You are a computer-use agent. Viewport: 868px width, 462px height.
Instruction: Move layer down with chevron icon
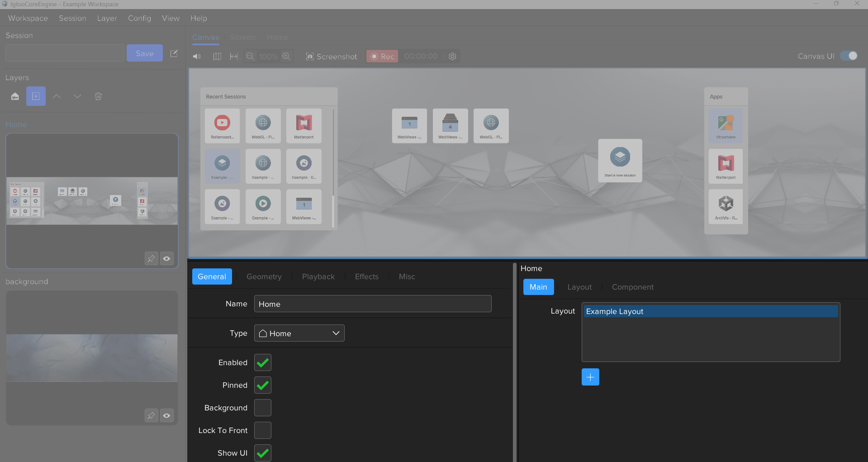point(77,96)
